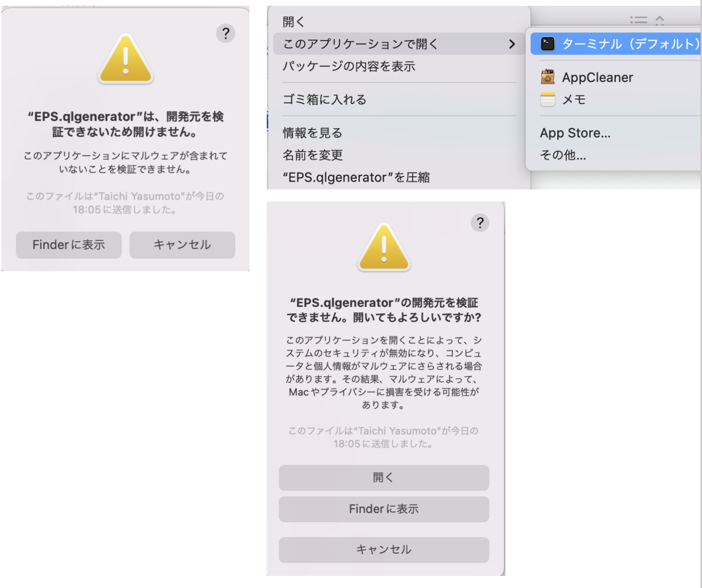This screenshot has height=588, width=702.
Task: Choose ゴミ箱に入れる from context menu
Action: [x=324, y=99]
